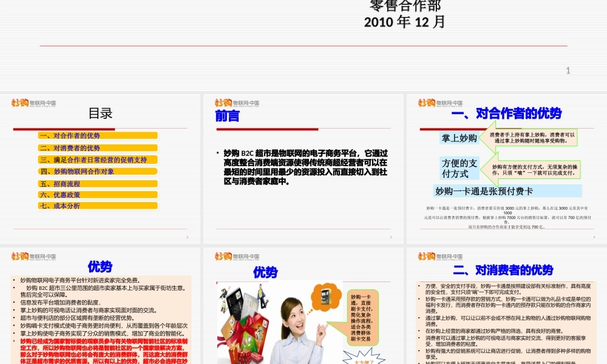The width and height of the screenshot is (607, 364).
Task: Click the page number 1 on title slide
Action: [568, 70]
